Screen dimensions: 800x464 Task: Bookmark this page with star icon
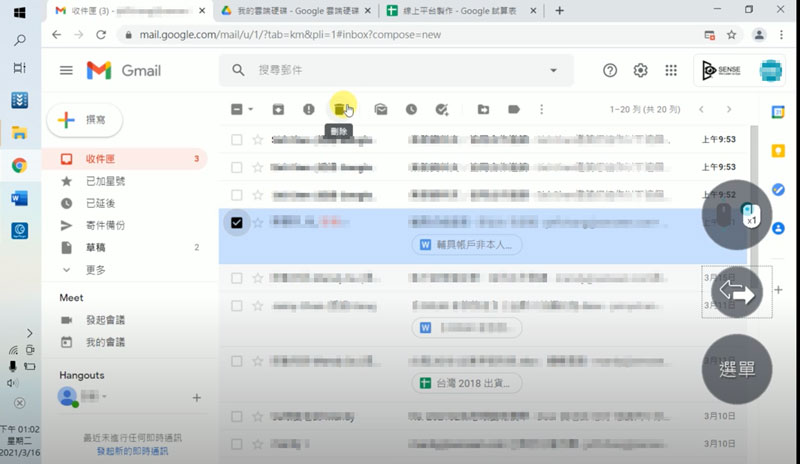point(732,35)
